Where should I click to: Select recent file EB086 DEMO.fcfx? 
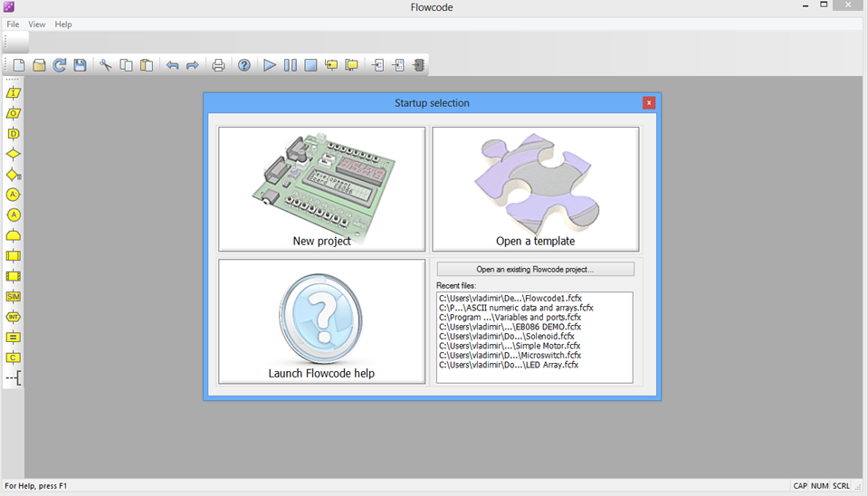click(x=510, y=327)
